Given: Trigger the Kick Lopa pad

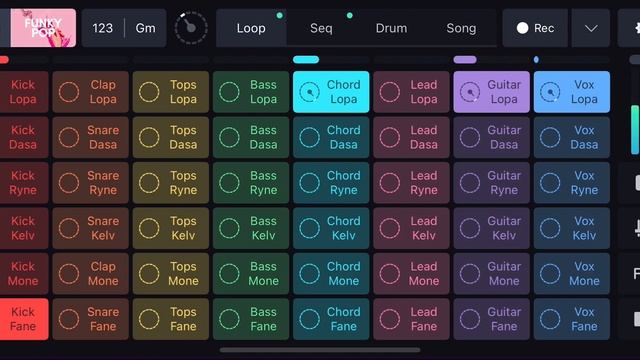Looking at the screenshot, I should (x=24, y=92).
